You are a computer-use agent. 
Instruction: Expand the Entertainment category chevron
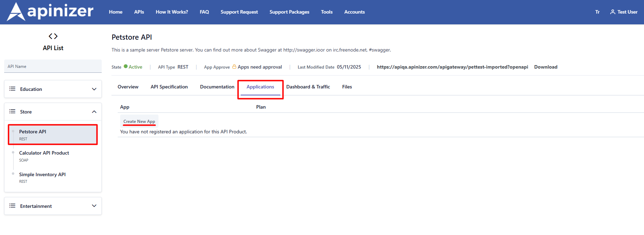point(94,206)
